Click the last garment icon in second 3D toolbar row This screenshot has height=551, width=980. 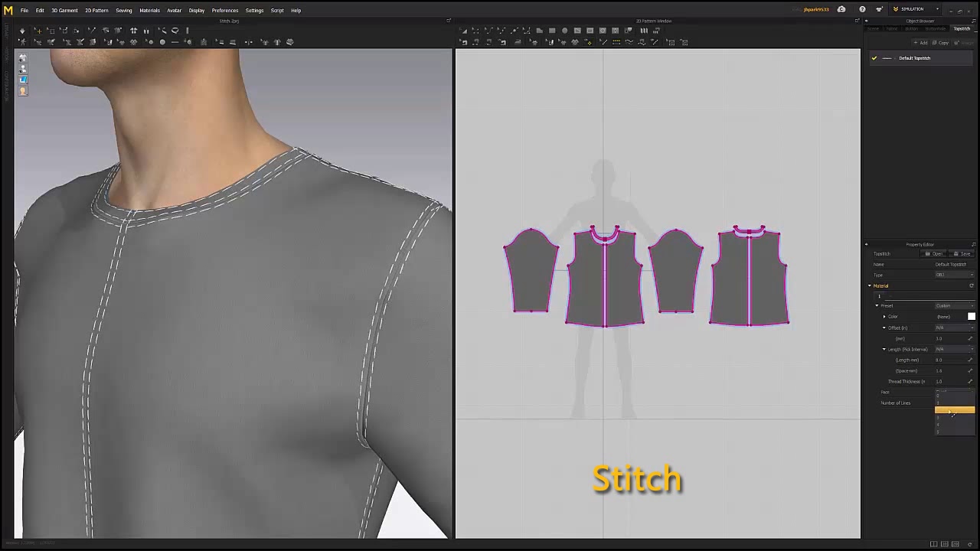[x=289, y=41]
